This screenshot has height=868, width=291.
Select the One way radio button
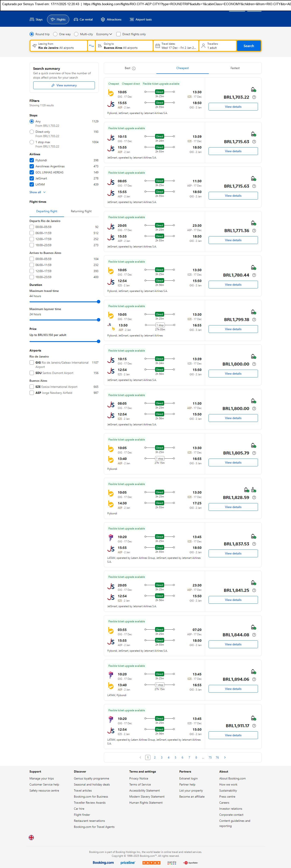point(55,34)
